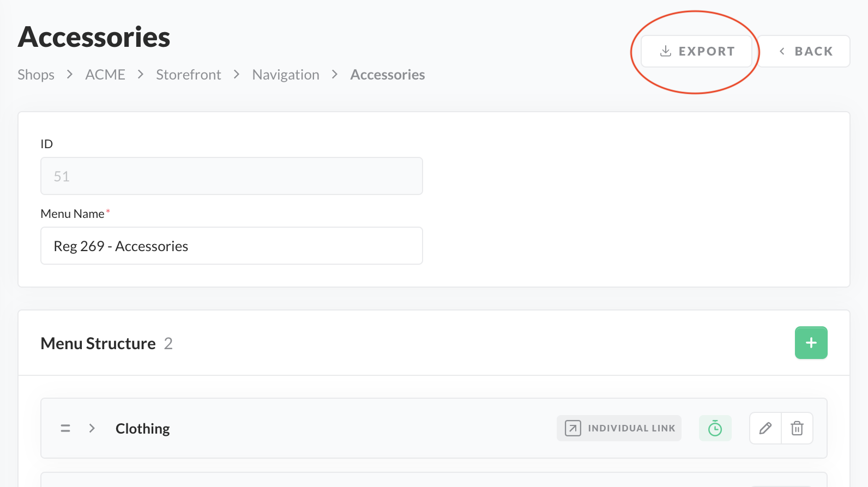Open scheduling timer for Clothing
The image size is (868, 487).
(x=715, y=428)
